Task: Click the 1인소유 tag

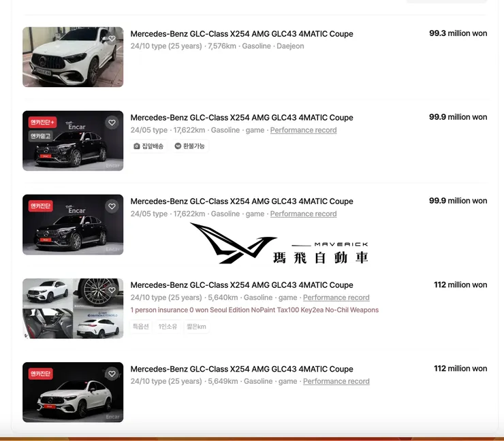Action: click(168, 327)
